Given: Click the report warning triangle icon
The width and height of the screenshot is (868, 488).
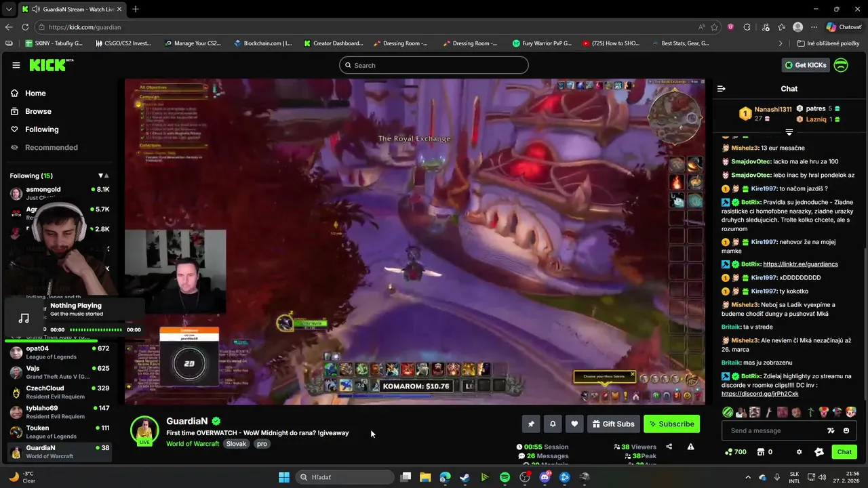Looking at the screenshot, I should (x=690, y=447).
